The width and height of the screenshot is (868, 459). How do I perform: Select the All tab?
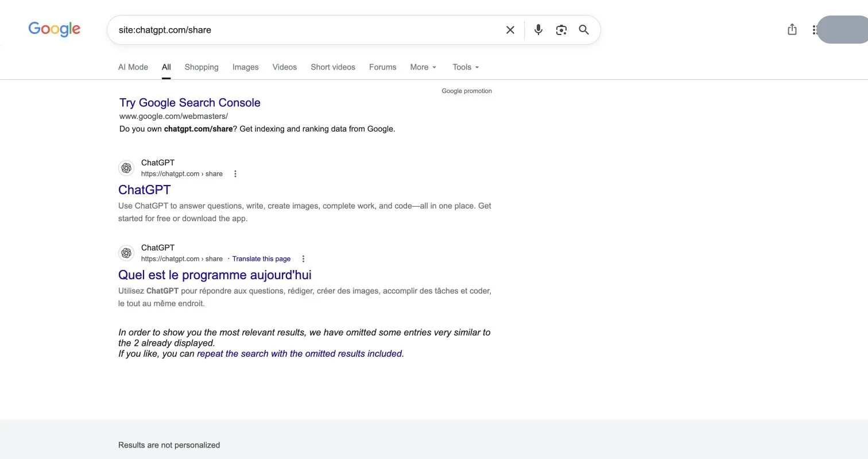click(x=166, y=67)
